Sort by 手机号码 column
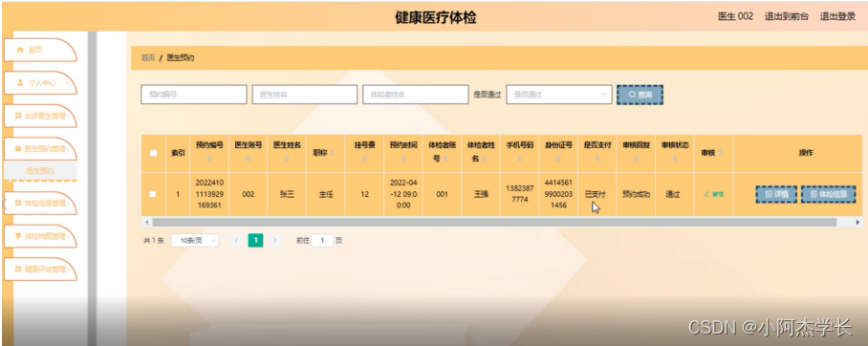Viewport: 868px width, 346px height. click(520, 159)
